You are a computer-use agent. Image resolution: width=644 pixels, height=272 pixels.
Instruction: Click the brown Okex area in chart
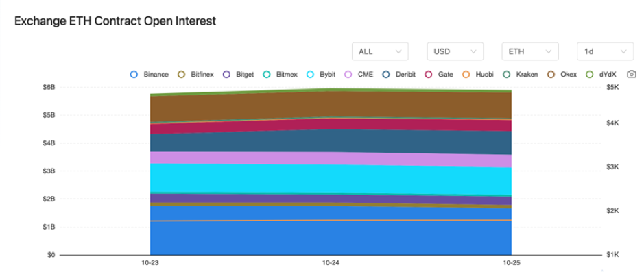click(x=331, y=105)
